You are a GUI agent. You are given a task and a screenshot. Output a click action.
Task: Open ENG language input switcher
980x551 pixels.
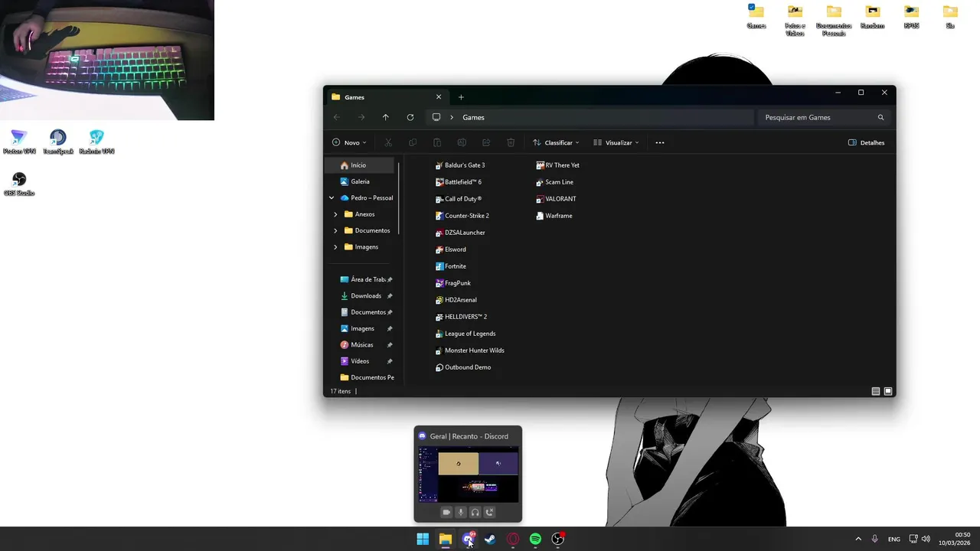coord(893,540)
